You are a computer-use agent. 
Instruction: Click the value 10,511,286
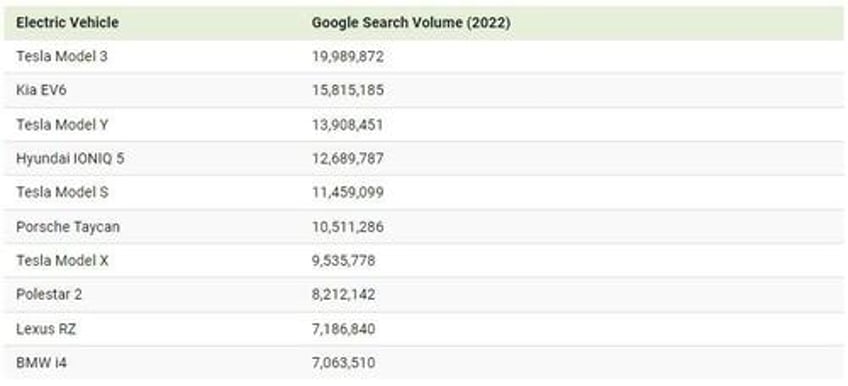pos(348,227)
